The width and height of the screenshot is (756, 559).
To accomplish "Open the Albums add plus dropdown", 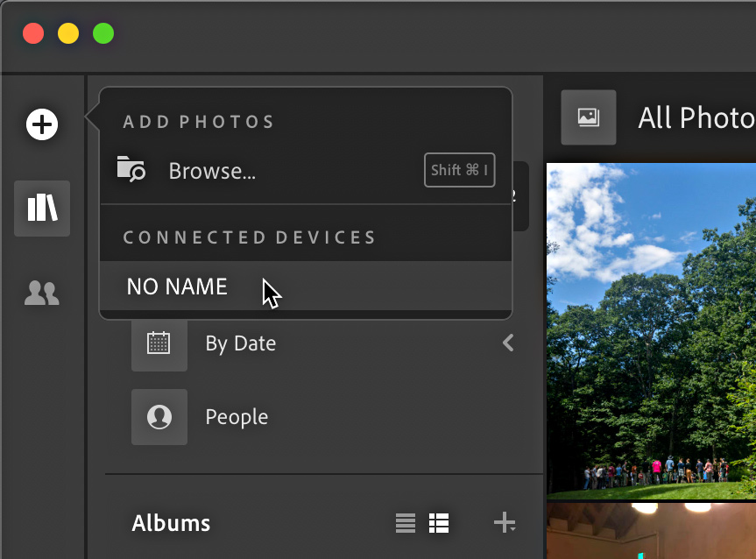I will [x=505, y=523].
